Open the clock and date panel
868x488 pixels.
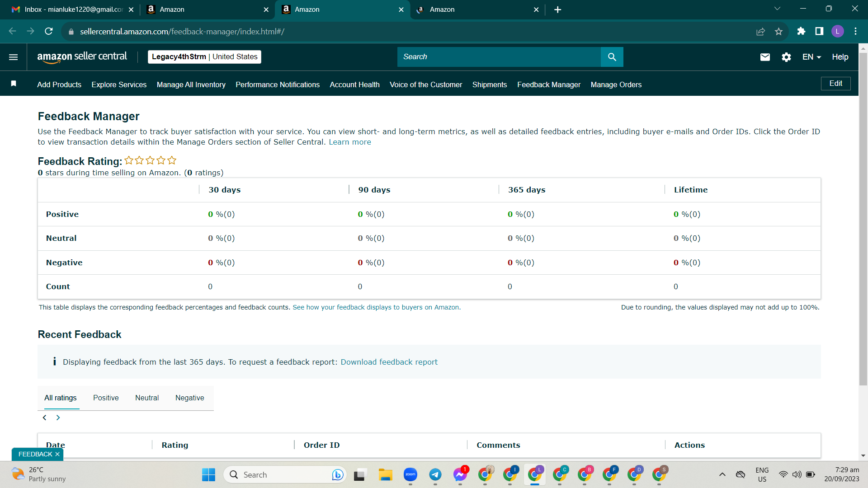click(841, 474)
